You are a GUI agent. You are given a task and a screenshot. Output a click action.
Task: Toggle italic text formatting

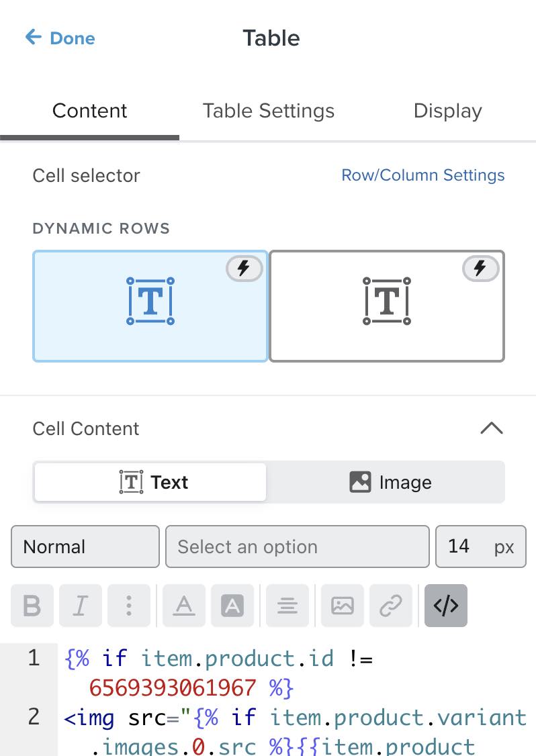(x=81, y=606)
